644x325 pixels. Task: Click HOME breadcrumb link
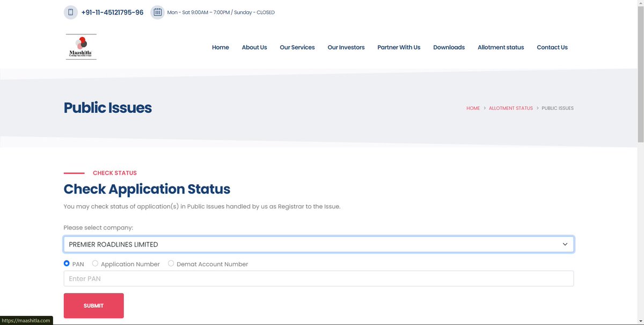473,108
